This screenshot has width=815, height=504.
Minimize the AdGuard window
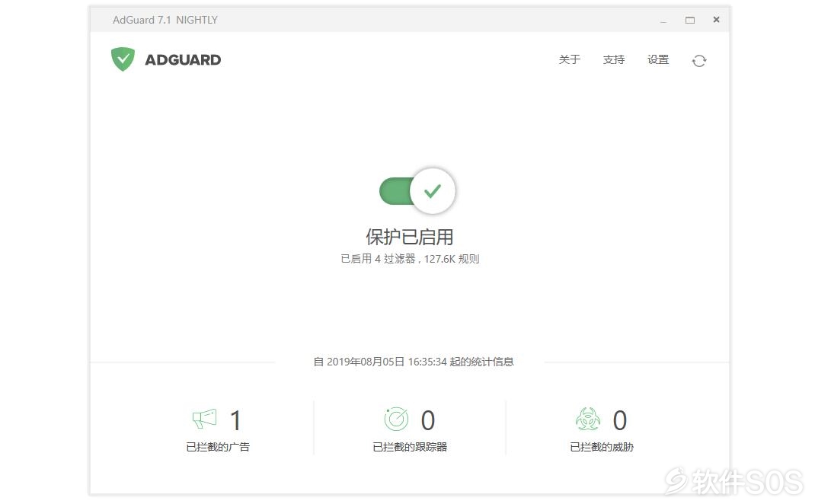tap(663, 21)
